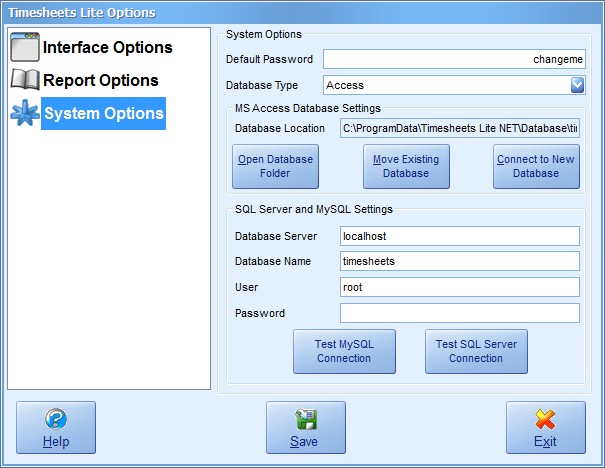Open the Interface Options page

(107, 47)
